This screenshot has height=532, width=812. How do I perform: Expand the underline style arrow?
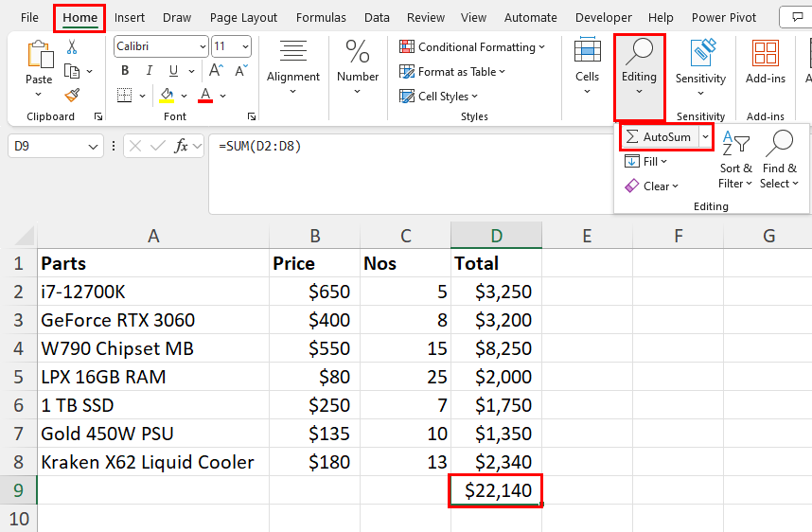[x=191, y=71]
